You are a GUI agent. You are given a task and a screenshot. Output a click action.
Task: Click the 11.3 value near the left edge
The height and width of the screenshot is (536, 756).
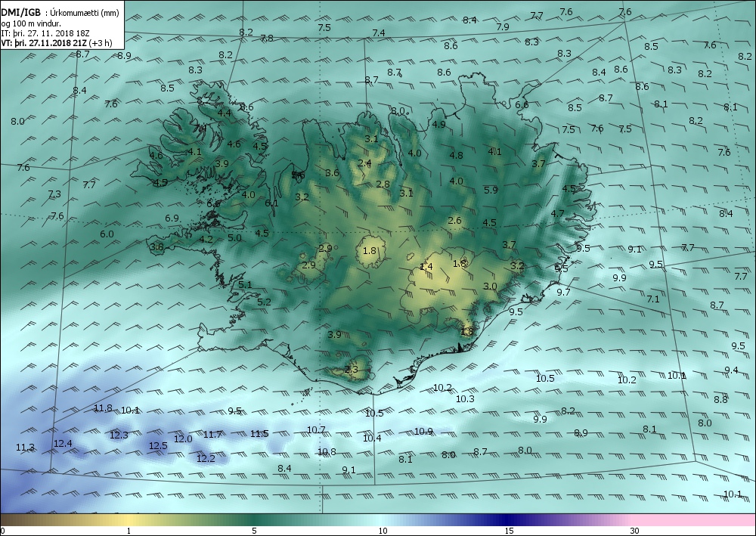click(x=25, y=448)
